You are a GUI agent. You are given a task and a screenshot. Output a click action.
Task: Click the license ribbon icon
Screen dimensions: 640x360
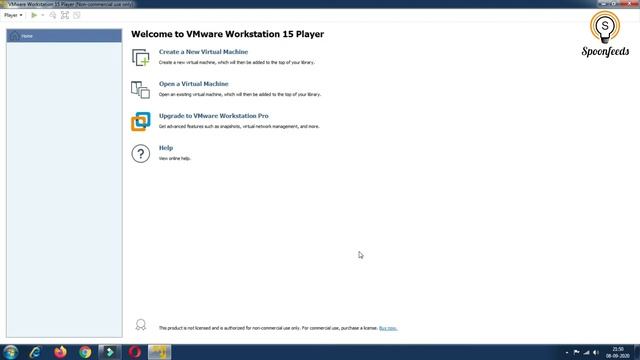141,325
